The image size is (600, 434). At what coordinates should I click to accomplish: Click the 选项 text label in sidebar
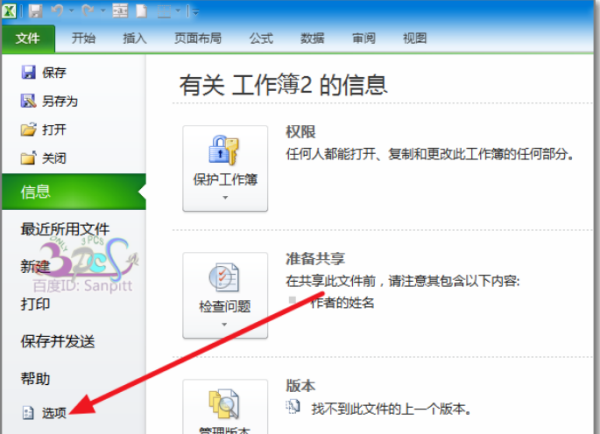pyautogui.click(x=54, y=413)
